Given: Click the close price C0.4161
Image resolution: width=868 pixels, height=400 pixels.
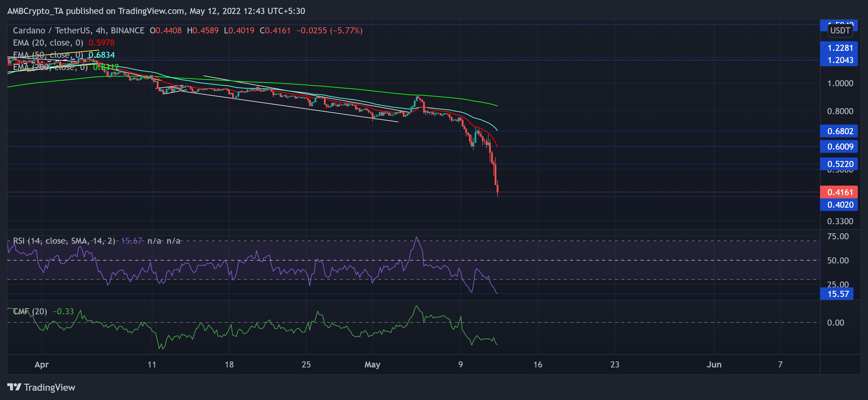Looking at the screenshot, I should tap(275, 31).
